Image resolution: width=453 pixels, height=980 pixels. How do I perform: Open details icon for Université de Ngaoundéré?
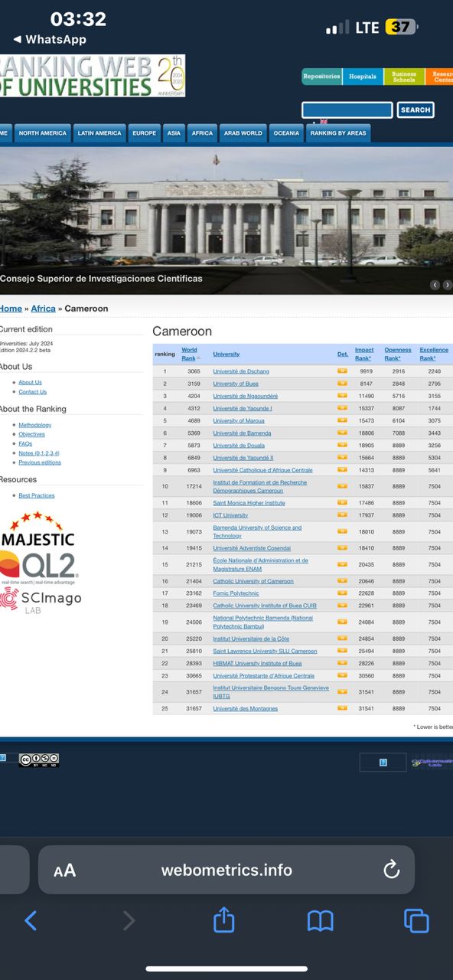pyautogui.click(x=342, y=396)
